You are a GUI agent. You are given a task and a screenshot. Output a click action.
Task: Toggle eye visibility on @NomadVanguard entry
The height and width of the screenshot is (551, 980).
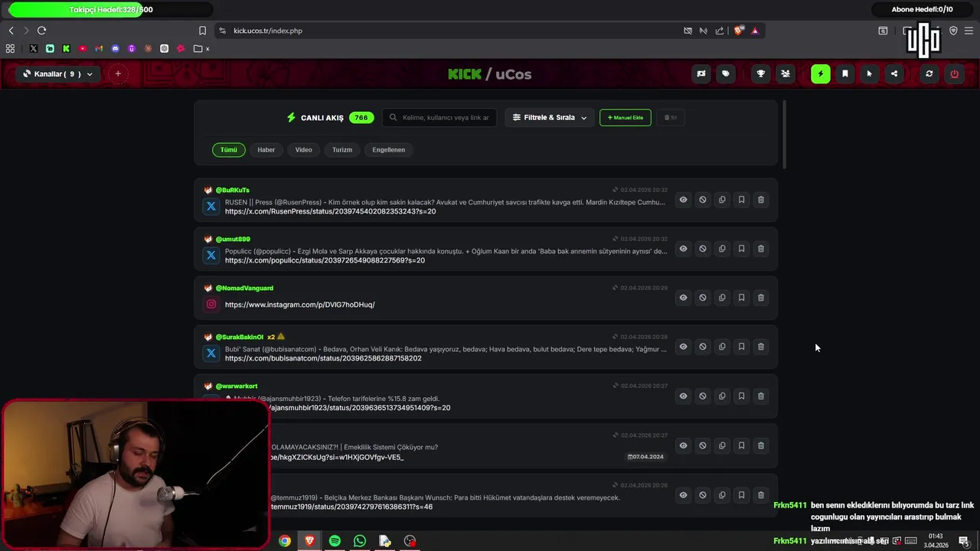[x=683, y=298]
